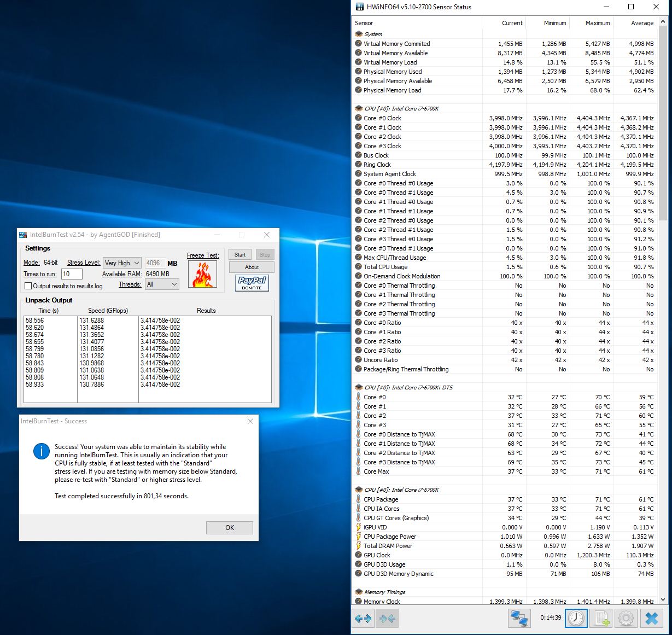Click the CPU DTS group icon
The image size is (672, 635).
(x=359, y=387)
